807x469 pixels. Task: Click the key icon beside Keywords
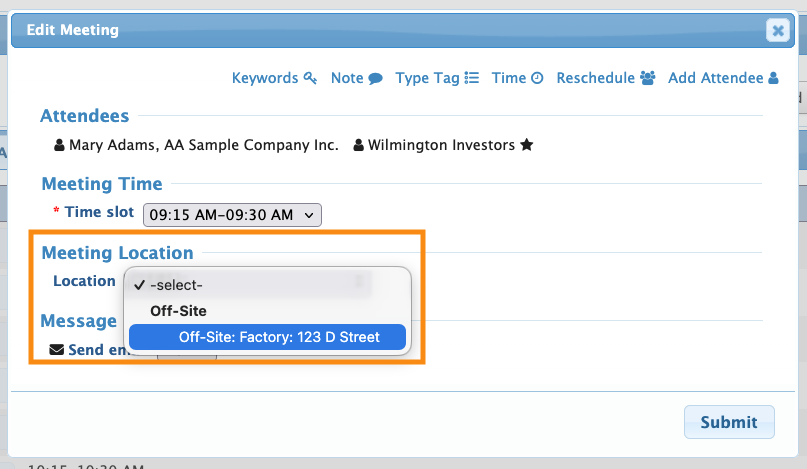tap(310, 78)
